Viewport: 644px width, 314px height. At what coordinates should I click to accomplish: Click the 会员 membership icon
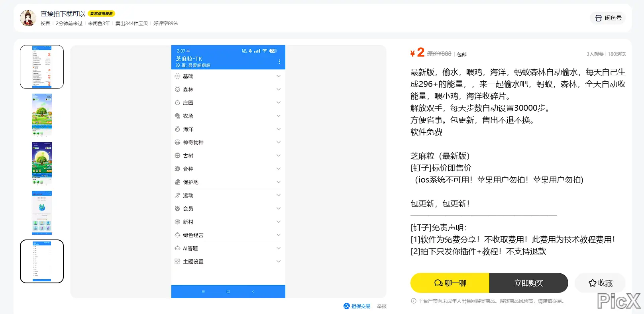(x=177, y=208)
